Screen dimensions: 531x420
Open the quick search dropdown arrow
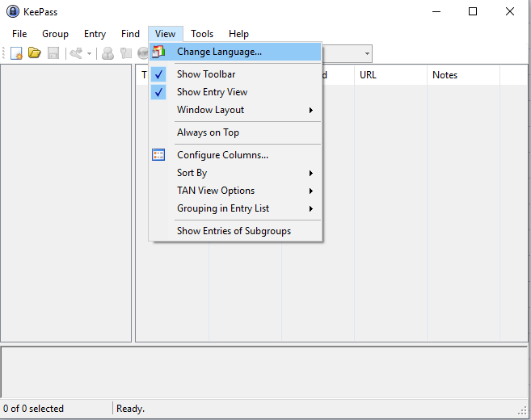(367, 53)
